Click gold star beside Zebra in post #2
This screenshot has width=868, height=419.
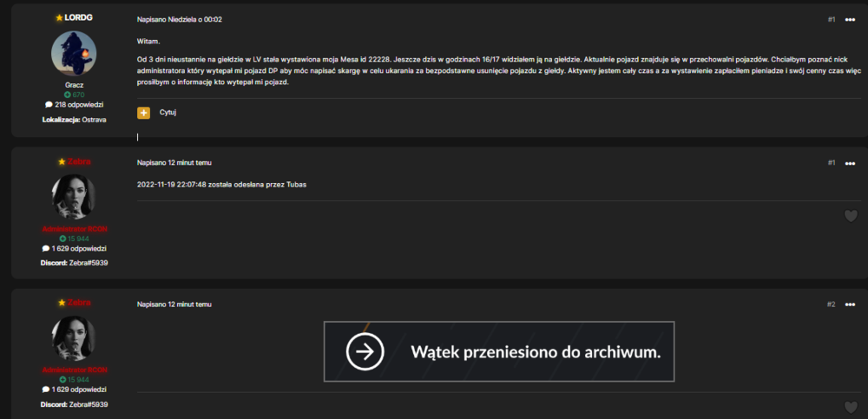(62, 303)
